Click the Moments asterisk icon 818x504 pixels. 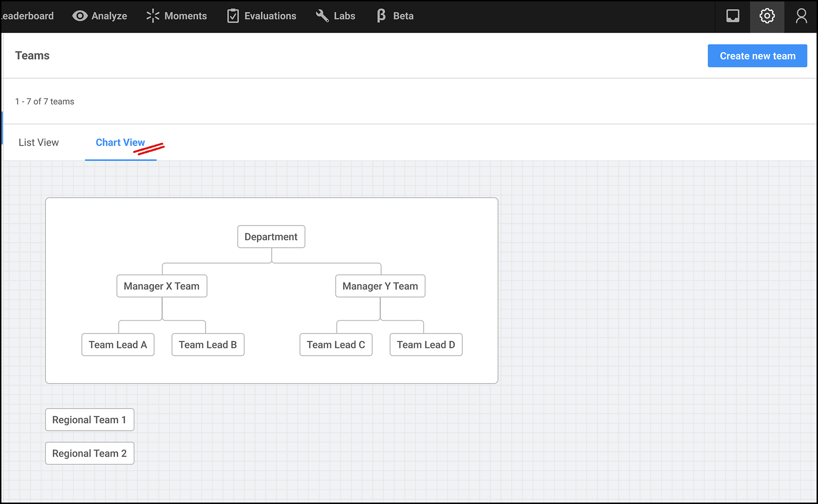click(153, 16)
